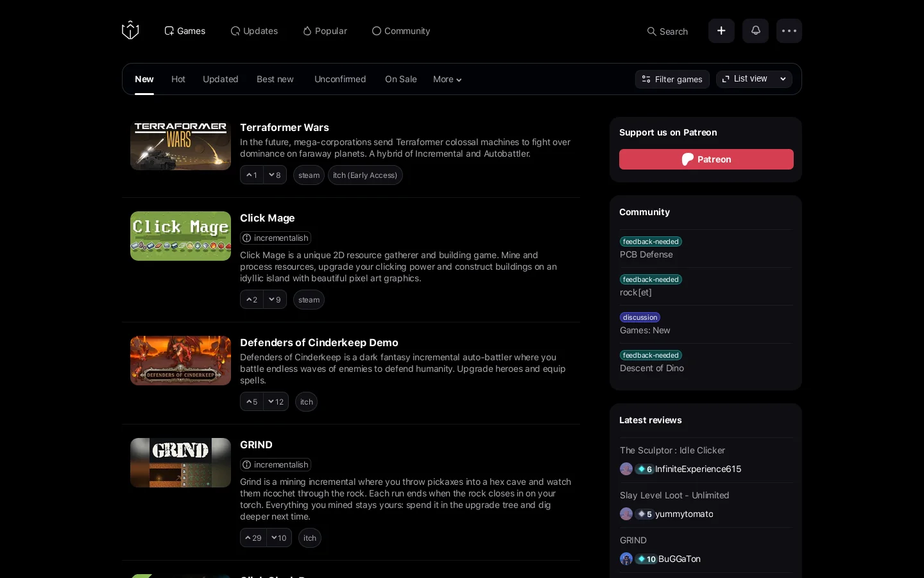Open the notifications bell
924x578 pixels.
(x=755, y=31)
